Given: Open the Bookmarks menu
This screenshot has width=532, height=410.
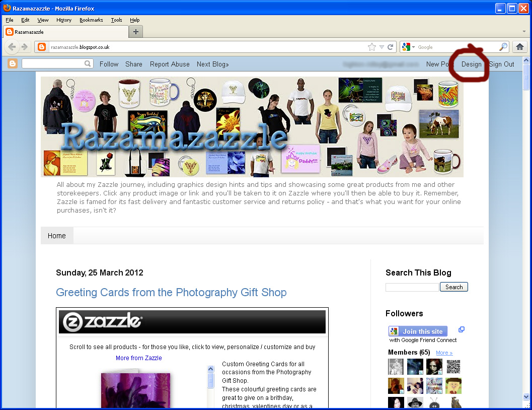Looking at the screenshot, I should click(91, 20).
